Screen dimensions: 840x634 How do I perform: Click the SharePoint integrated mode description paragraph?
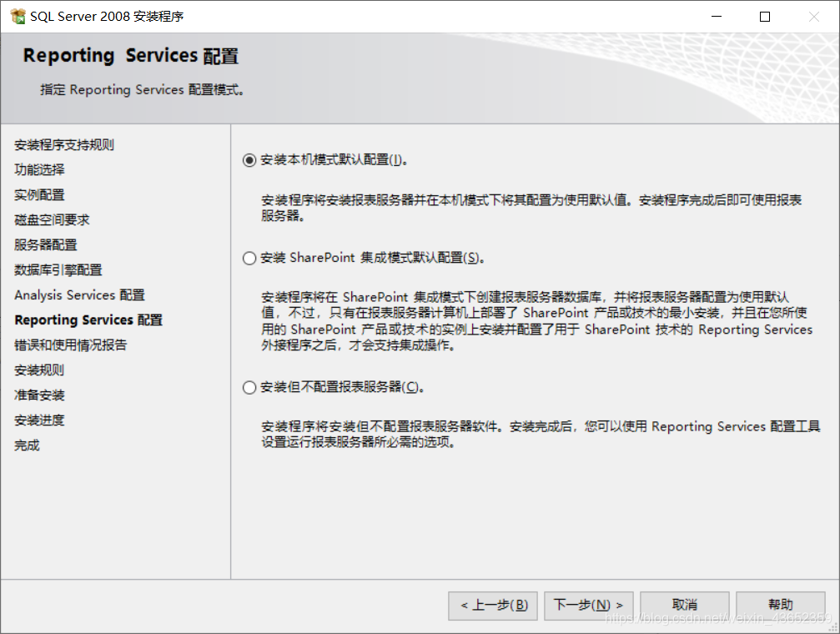pyautogui.click(x=537, y=321)
